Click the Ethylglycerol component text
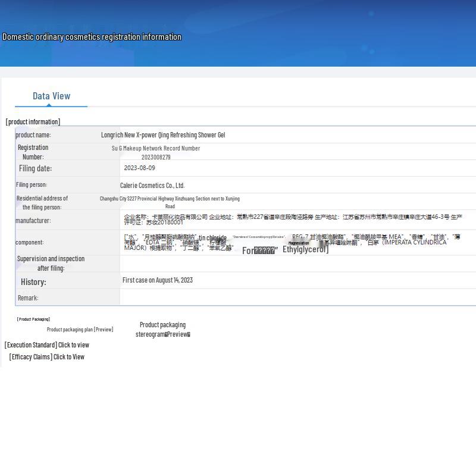Image resolution: width=476 pixels, height=476 pixels. click(305, 249)
